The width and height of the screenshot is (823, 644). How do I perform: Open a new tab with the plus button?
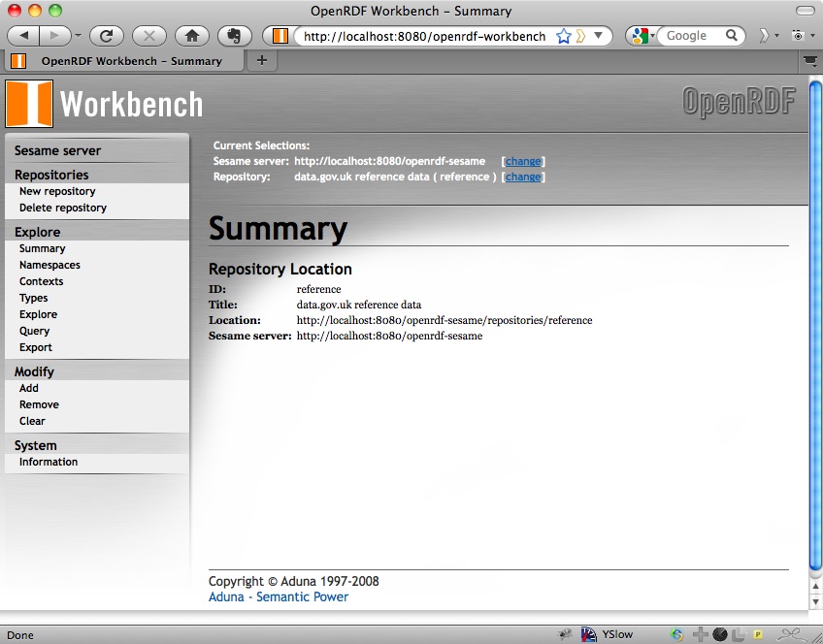(x=262, y=60)
